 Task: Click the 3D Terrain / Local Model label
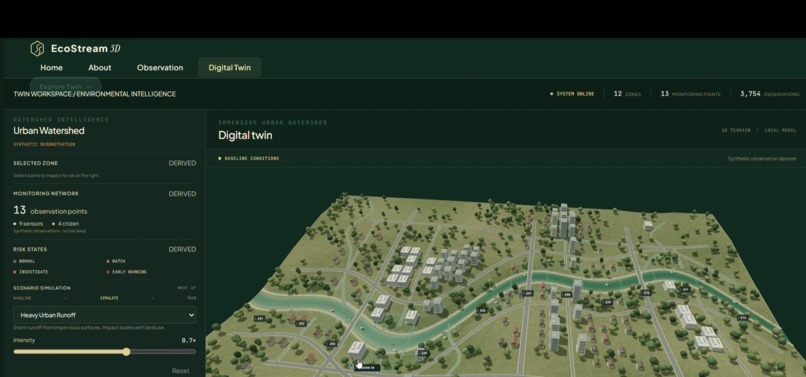pyautogui.click(x=759, y=131)
